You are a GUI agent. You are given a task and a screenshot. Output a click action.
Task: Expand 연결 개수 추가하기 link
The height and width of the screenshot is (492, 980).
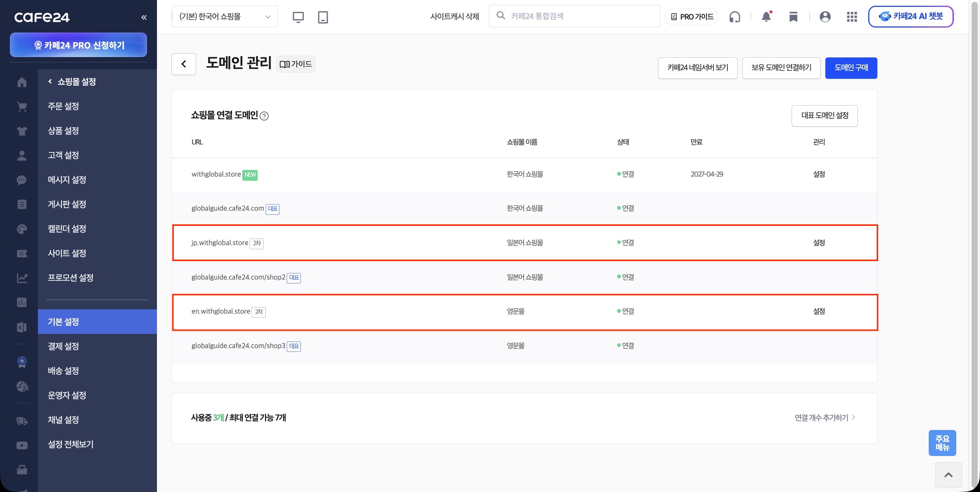[825, 418]
